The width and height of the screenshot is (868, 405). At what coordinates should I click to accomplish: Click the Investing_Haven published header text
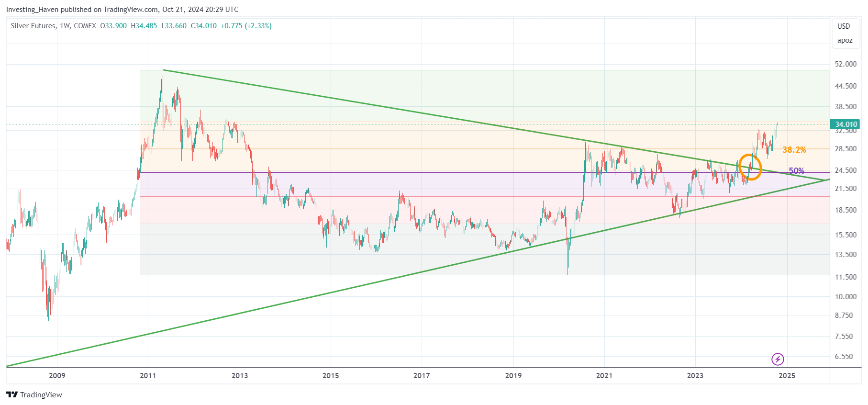click(x=122, y=10)
